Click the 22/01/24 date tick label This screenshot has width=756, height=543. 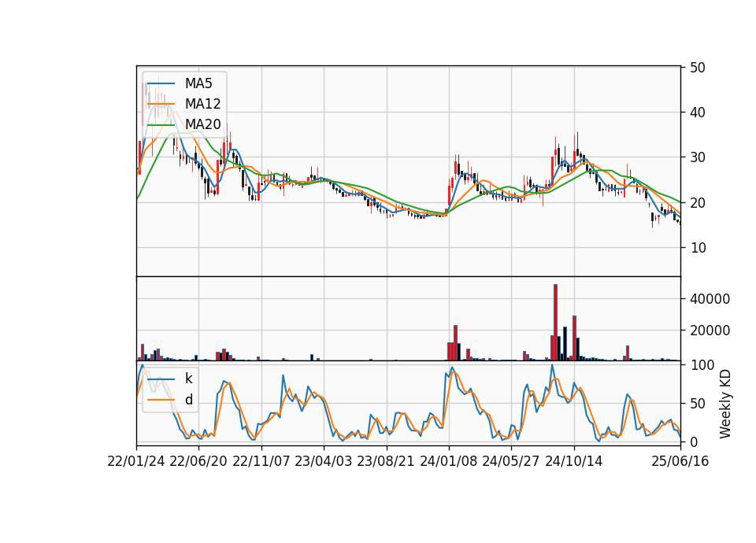pyautogui.click(x=136, y=461)
